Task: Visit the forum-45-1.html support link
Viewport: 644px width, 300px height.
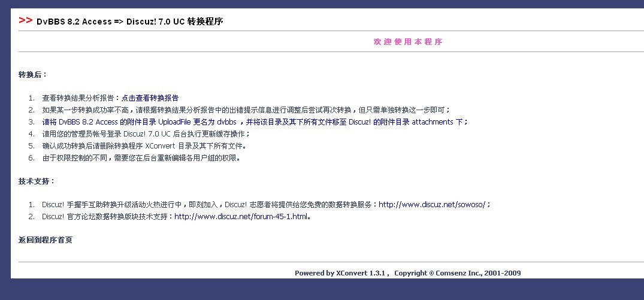Action: click(241, 216)
